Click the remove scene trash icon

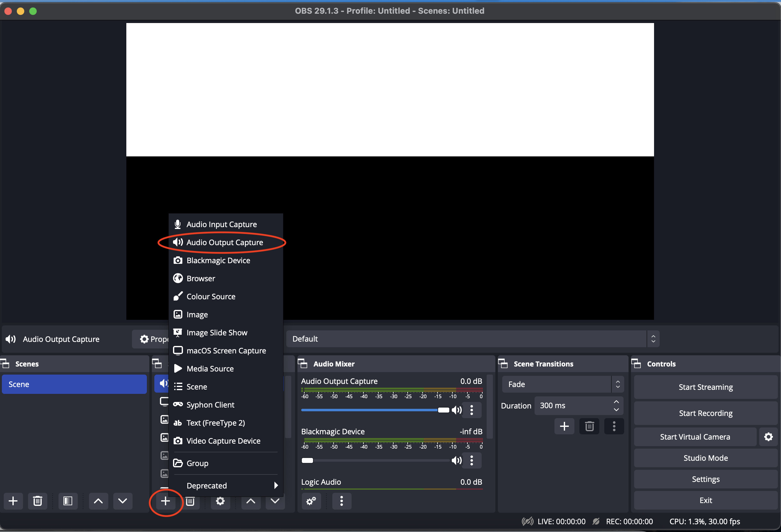coord(38,501)
